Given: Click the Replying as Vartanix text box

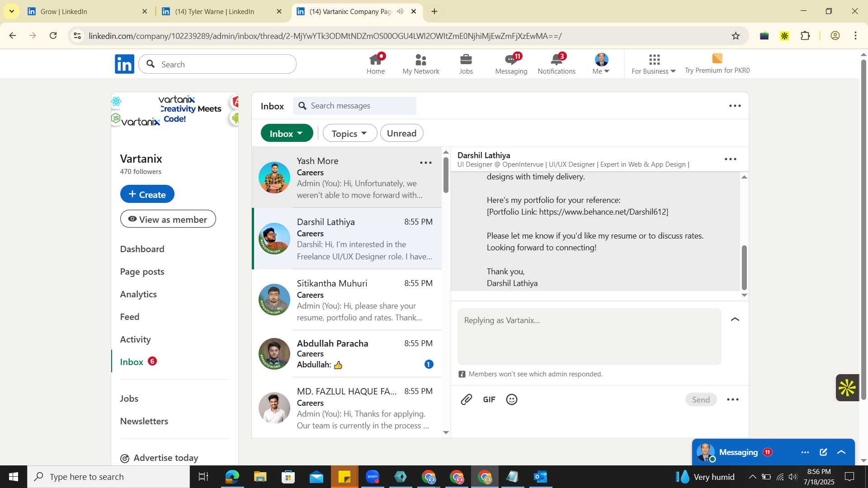Looking at the screenshot, I should coord(589,337).
